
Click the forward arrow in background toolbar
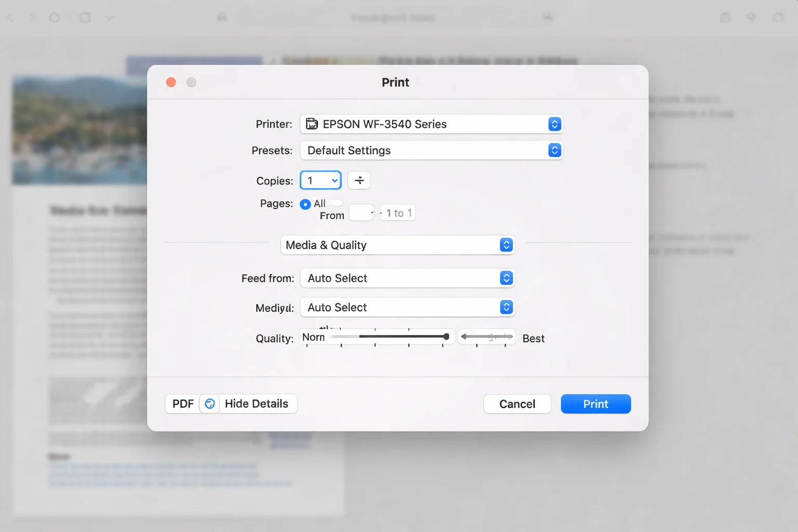tap(32, 18)
